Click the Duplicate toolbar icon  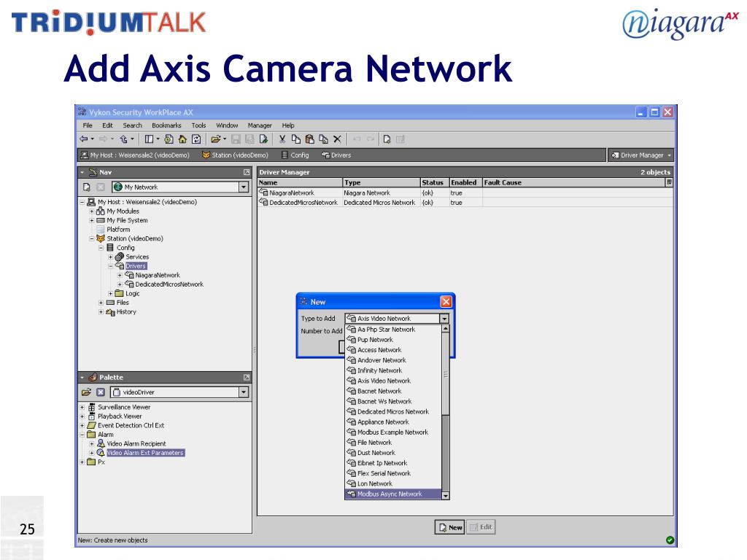coord(323,139)
